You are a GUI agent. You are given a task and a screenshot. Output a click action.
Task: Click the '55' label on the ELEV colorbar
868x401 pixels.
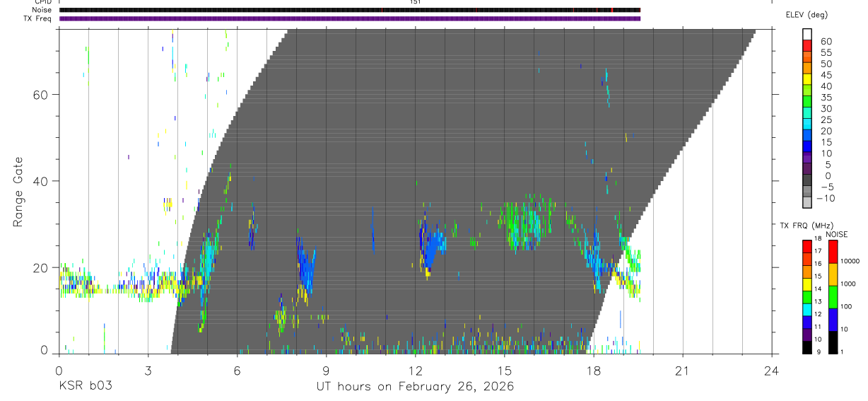click(825, 53)
